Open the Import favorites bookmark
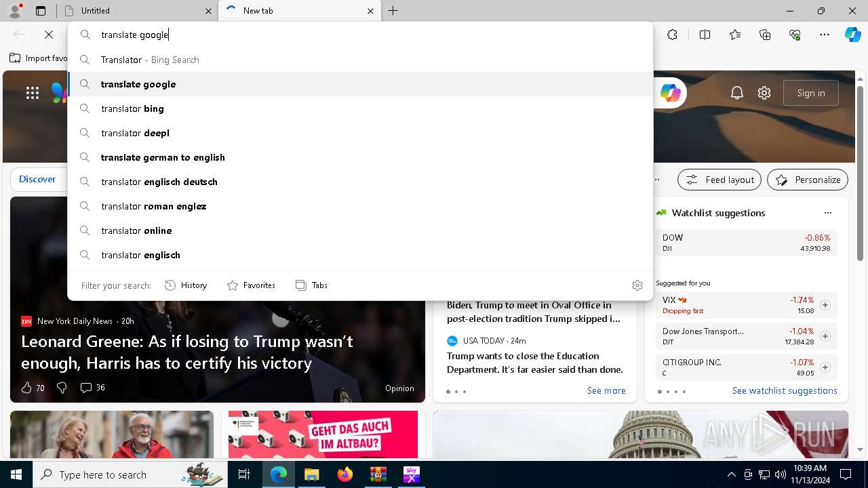Image resolution: width=868 pixels, height=488 pixels. coord(38,58)
